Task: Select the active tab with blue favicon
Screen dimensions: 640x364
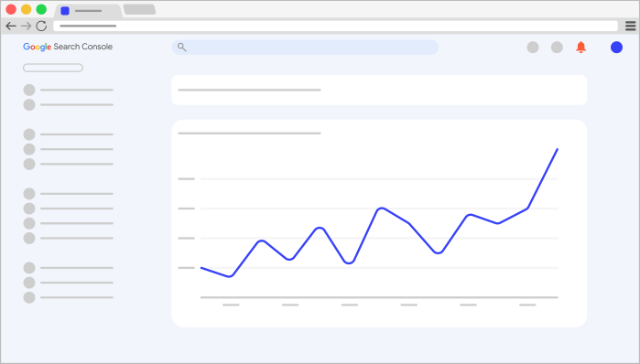Action: [88, 11]
